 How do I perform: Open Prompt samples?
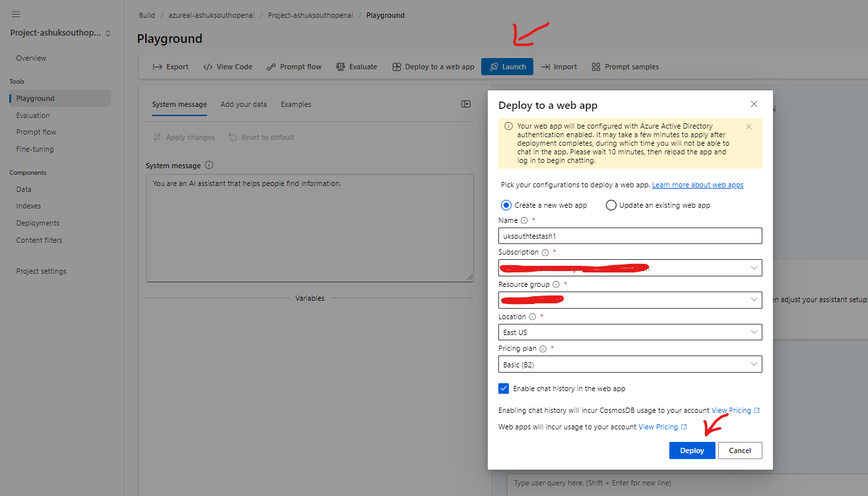point(625,67)
